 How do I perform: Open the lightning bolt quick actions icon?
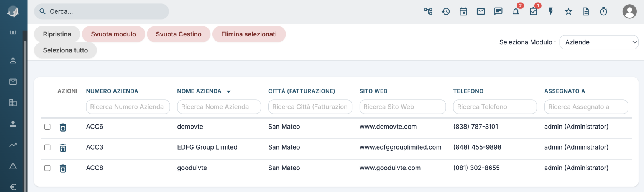pos(551,11)
